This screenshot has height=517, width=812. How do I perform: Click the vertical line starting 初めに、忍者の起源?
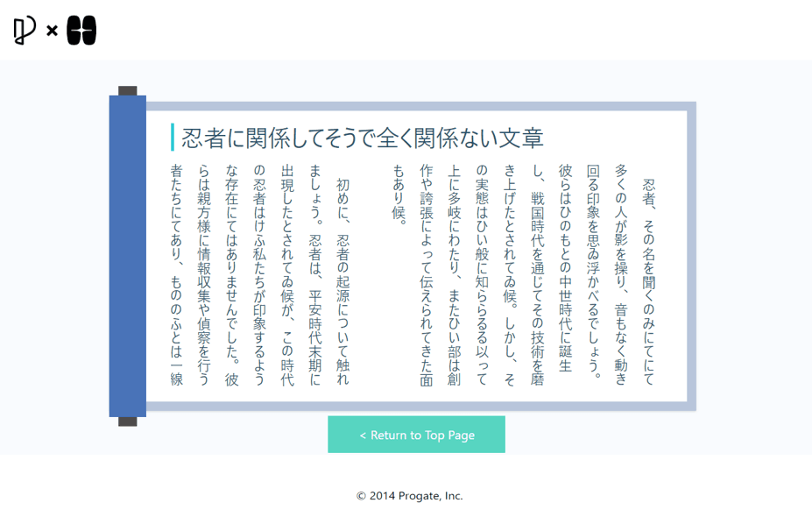(342, 282)
